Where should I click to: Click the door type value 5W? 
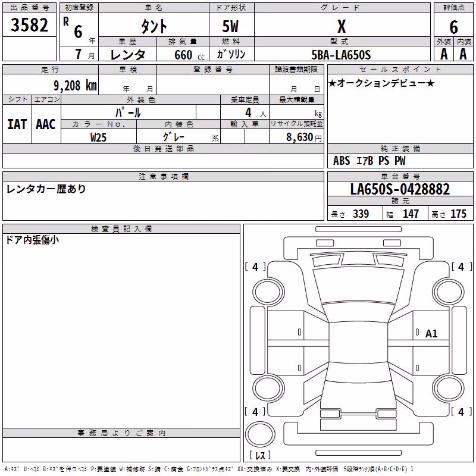[x=230, y=26]
